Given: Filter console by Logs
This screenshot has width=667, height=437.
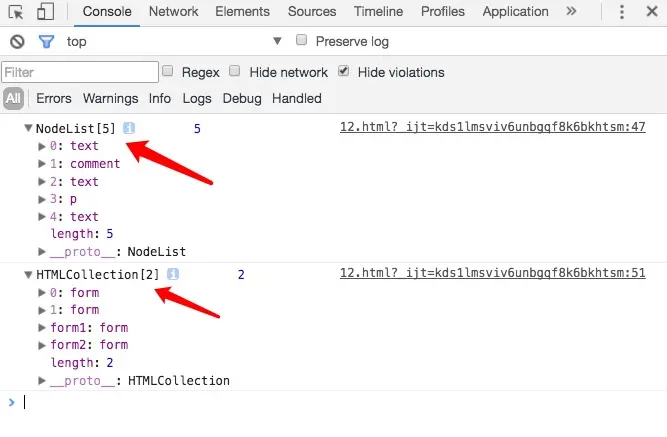Looking at the screenshot, I should (x=197, y=98).
